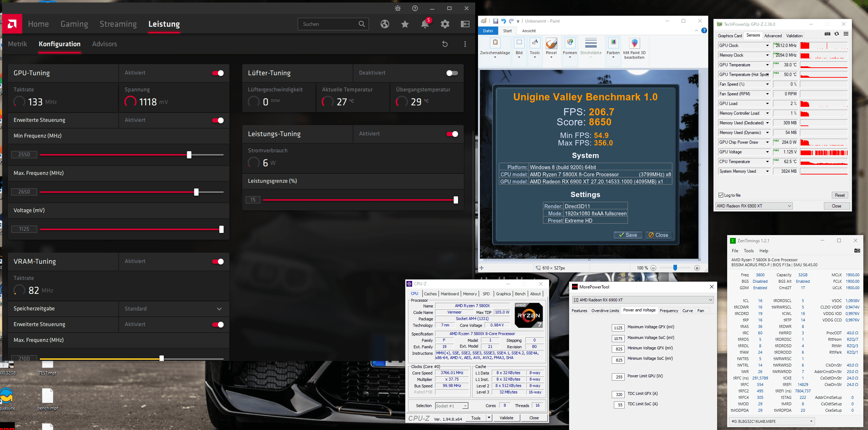Click the Paint save icon
Viewport: 868px width, 430px height.
click(495, 21)
